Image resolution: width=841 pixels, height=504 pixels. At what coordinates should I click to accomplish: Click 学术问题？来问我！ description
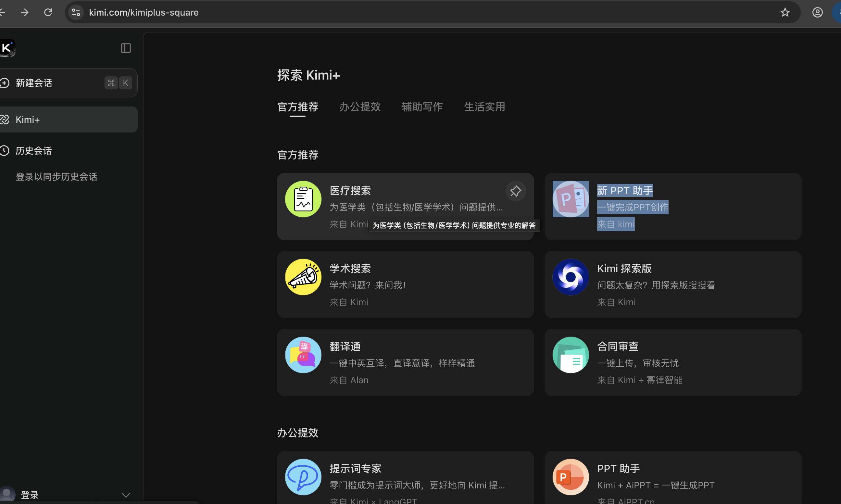[x=368, y=285]
